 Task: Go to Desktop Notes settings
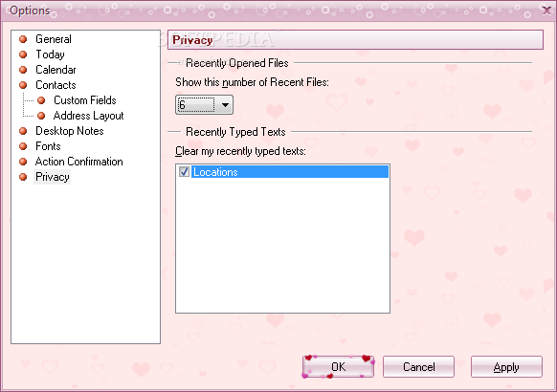pyautogui.click(x=70, y=131)
